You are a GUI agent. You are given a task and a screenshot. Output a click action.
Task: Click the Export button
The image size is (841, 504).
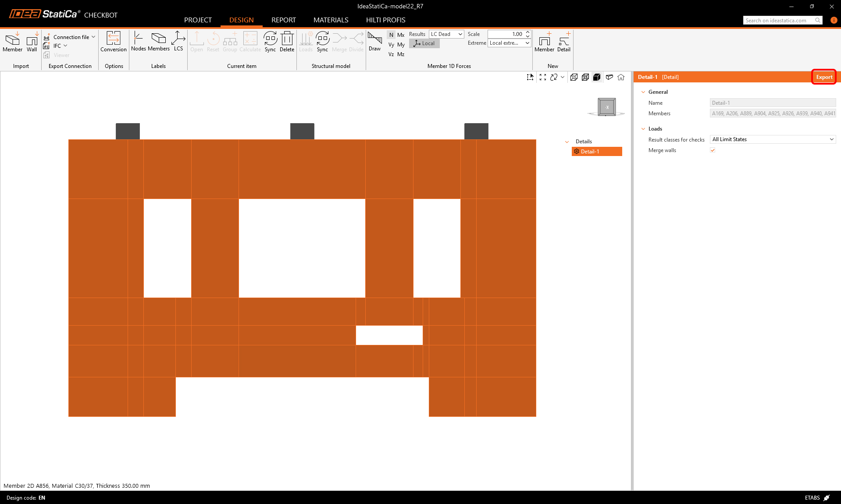[824, 77]
